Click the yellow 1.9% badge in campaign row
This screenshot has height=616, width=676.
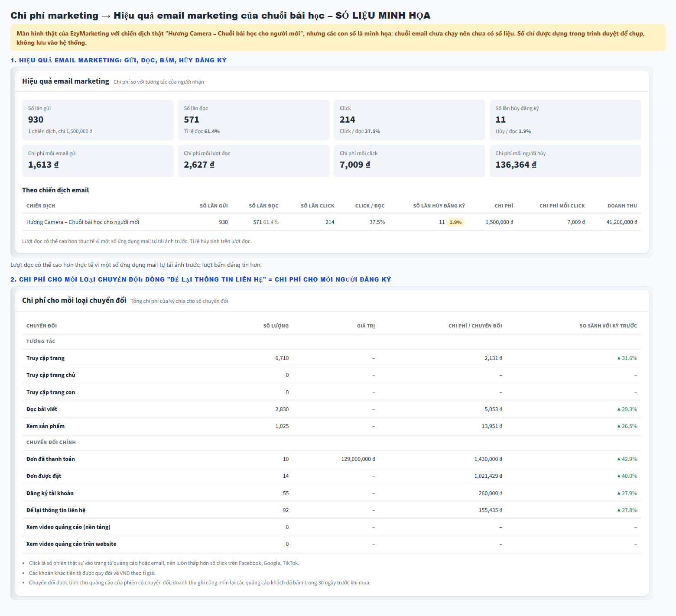pyautogui.click(x=455, y=222)
